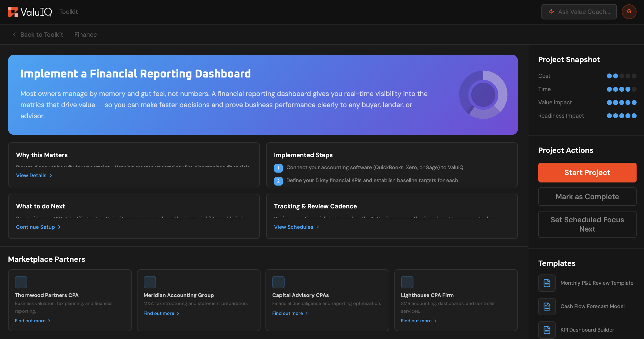Viewport: 644px width, 339px height.
Task: Click Project Snapshot heading
Action: [569, 60]
